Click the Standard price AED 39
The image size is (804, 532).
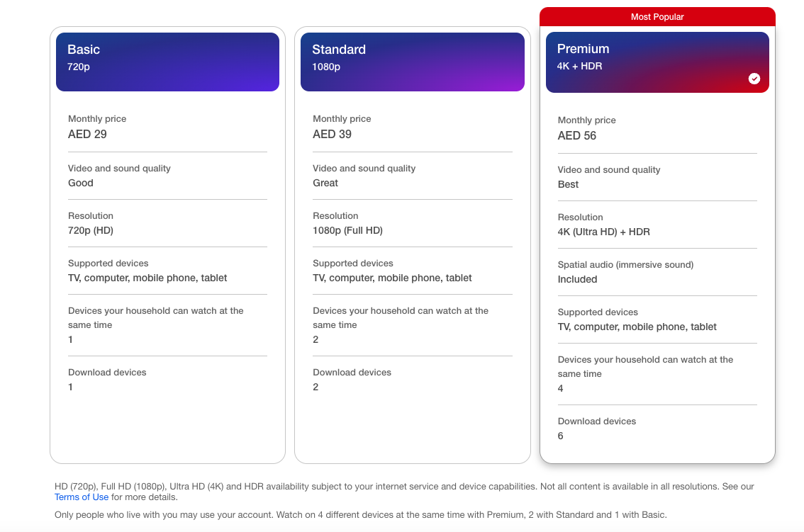332,134
